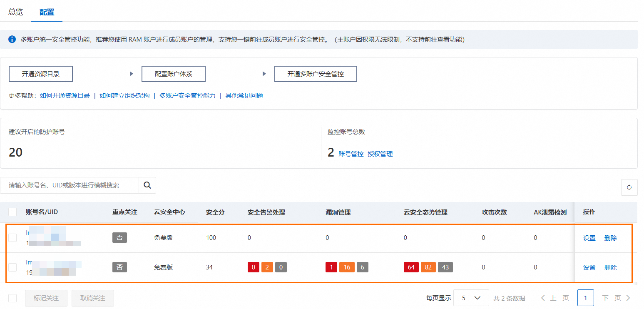Screen dimensions: 644x309
Task: Click orange badge 16 under 漏洞管理
Action: [x=347, y=267]
